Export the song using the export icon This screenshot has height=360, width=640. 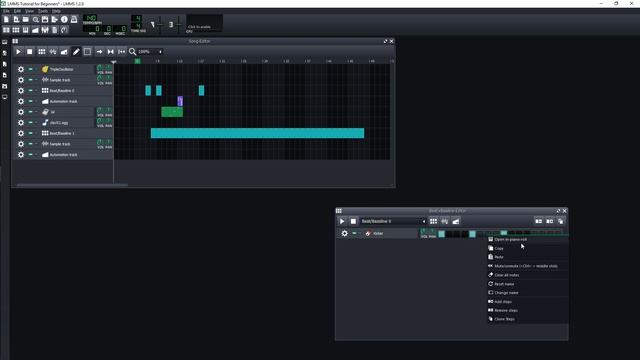55,19
